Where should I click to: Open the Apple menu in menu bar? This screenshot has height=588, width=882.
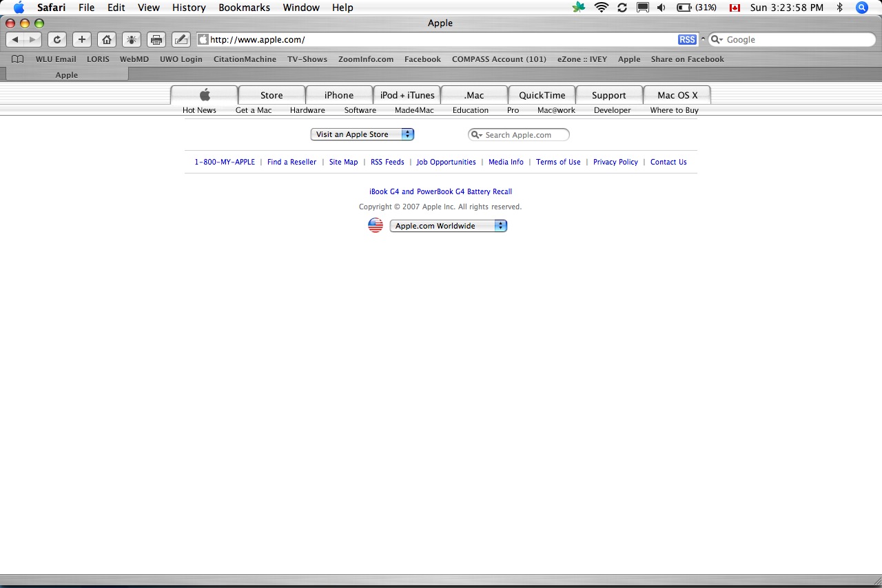point(19,8)
